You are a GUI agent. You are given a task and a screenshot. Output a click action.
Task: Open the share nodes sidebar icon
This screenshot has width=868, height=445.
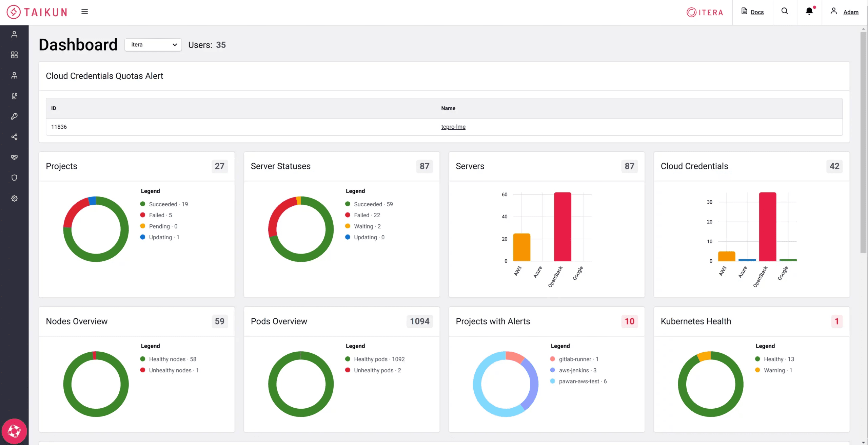point(14,137)
